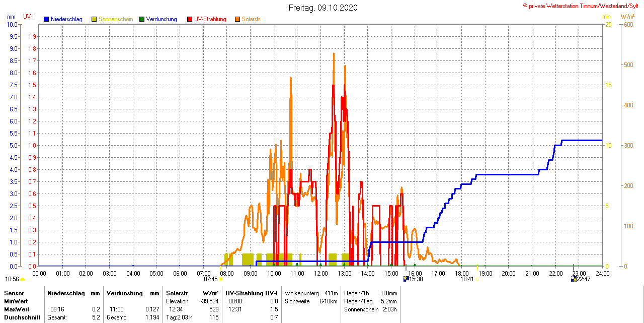This screenshot has height=323, width=644.
Task: Select the Solarstr. legend label at top
Action: coord(252,19)
